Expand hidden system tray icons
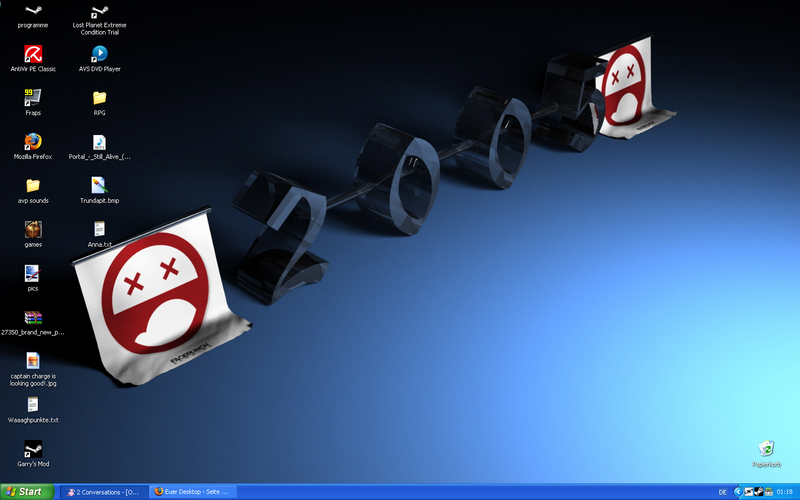 (738, 492)
